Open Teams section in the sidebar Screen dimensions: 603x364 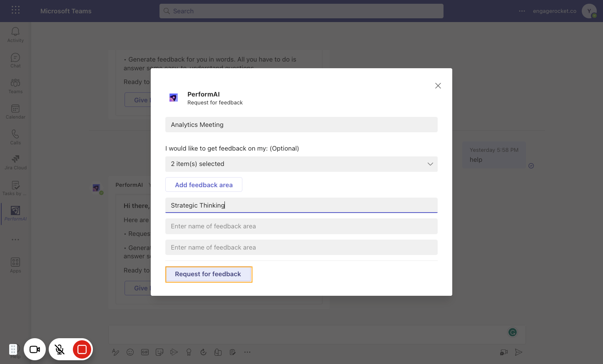coord(15,86)
